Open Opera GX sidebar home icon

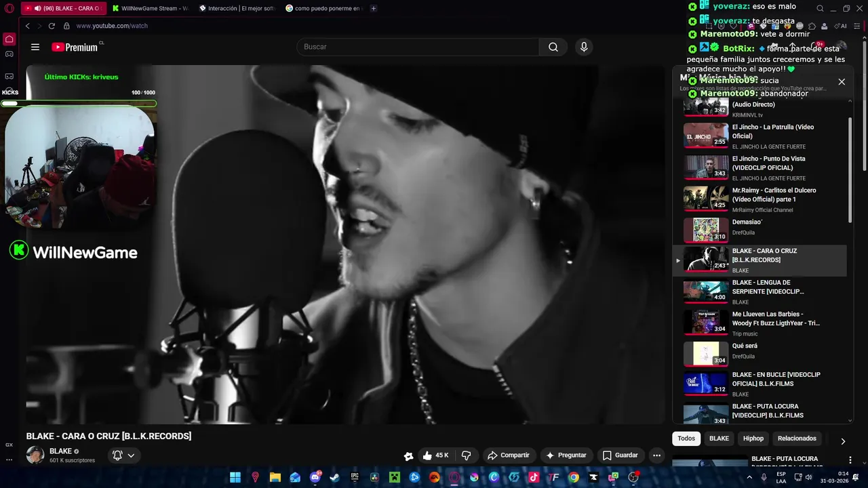tap(9, 39)
